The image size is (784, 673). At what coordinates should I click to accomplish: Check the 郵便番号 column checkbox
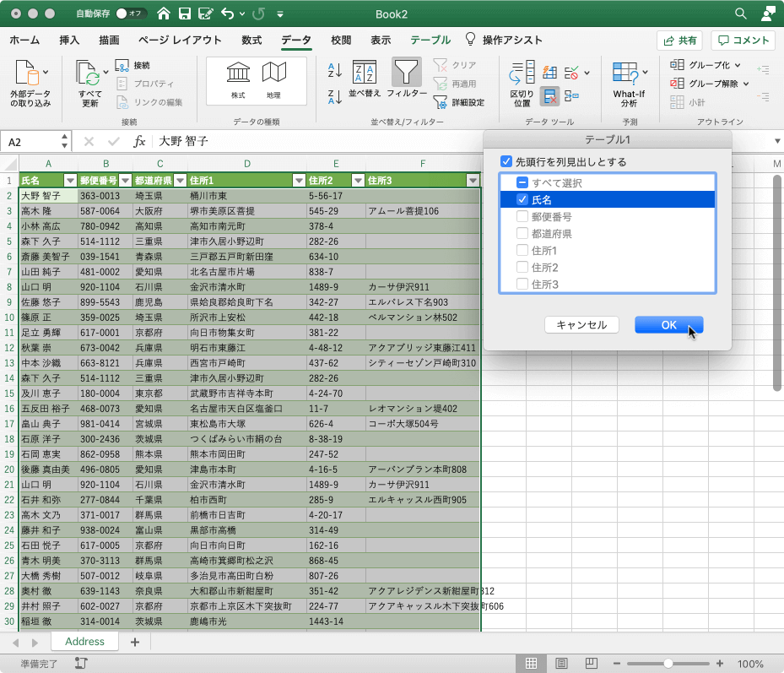click(x=522, y=217)
